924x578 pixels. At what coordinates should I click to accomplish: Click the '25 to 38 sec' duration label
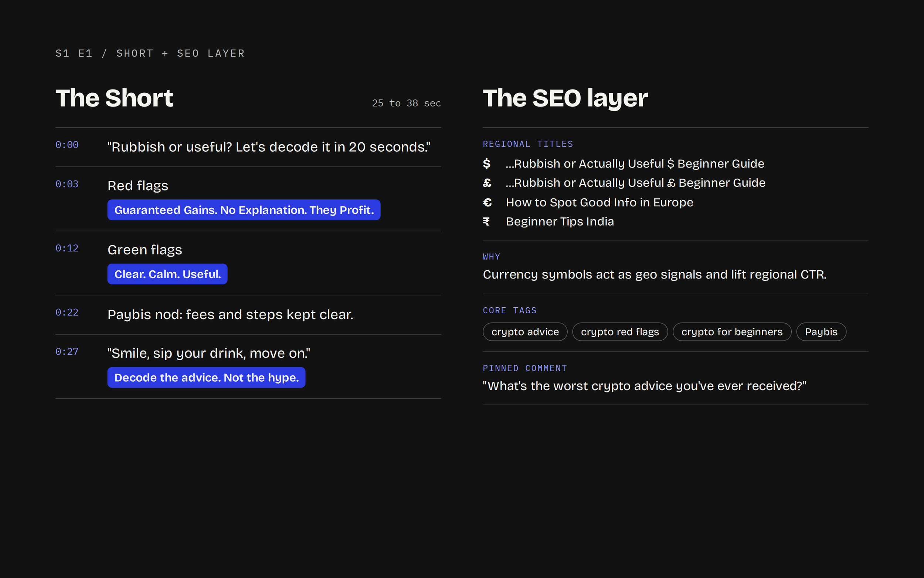(407, 103)
